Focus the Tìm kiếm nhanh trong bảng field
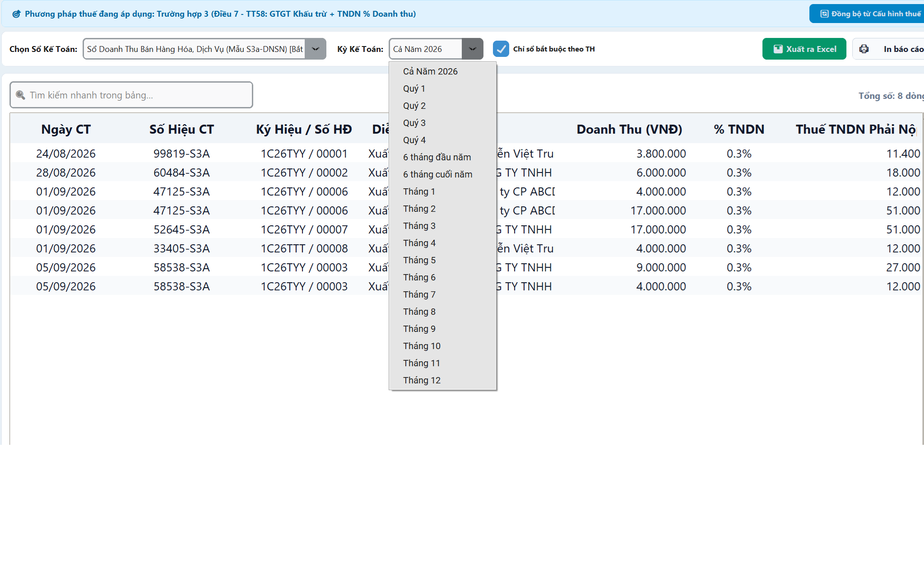The width and height of the screenshot is (924, 569). [x=131, y=95]
